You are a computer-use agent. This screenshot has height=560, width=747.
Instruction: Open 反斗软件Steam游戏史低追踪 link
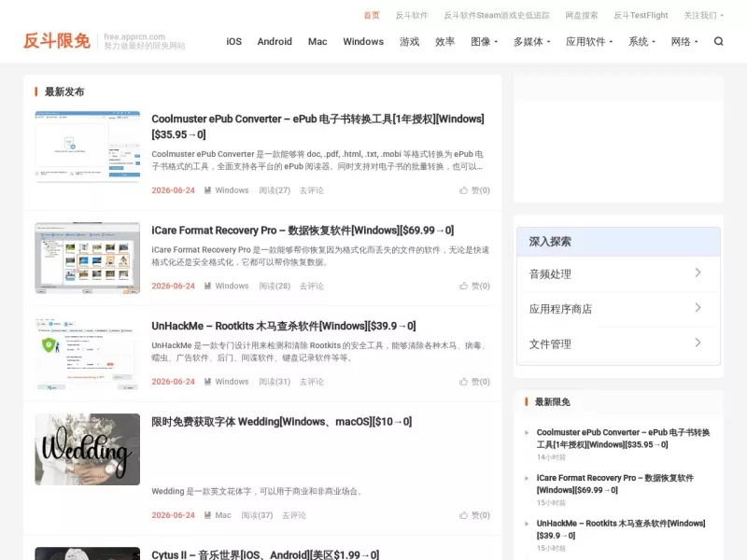point(497,15)
